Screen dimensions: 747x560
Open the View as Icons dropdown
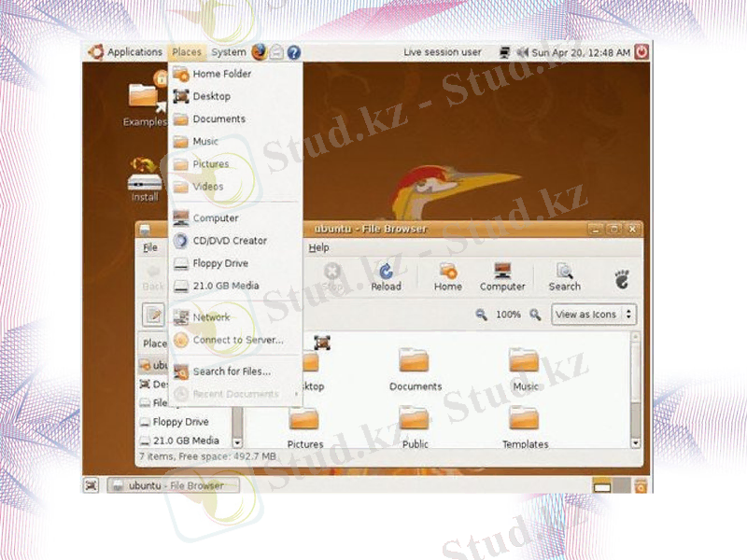coord(594,315)
